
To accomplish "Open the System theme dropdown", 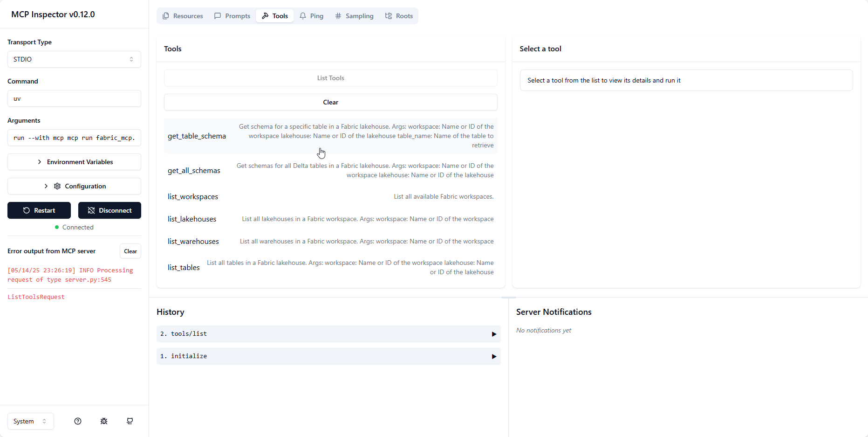I will 30,421.
